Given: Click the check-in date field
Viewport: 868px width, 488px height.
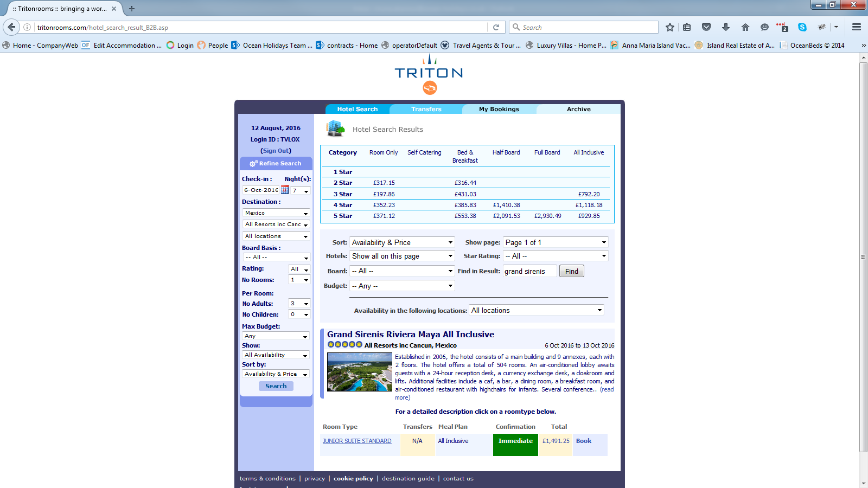Looking at the screenshot, I should pyautogui.click(x=261, y=190).
